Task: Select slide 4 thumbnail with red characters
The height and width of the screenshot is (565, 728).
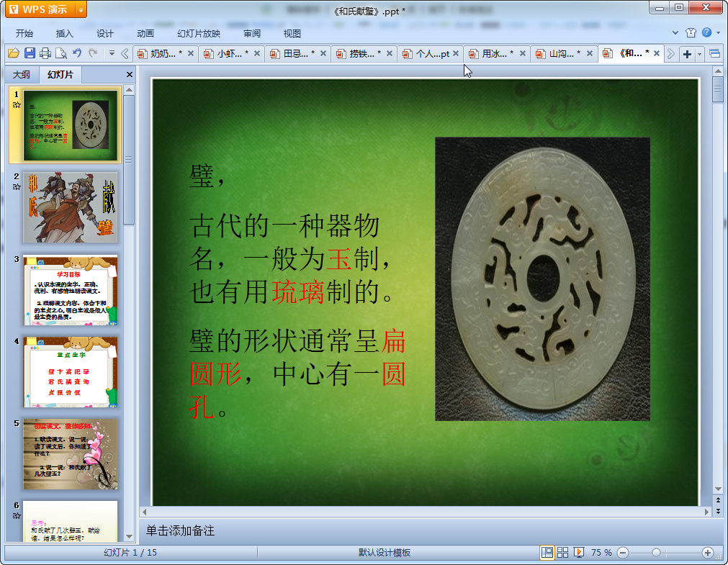Action: click(70, 372)
